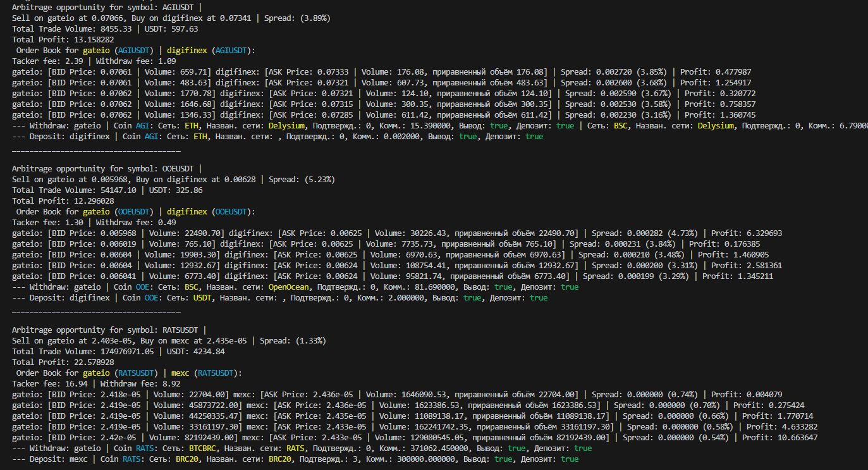Screen dimensions: 868x470
Task: Click the 'Profit: 10.663647' value
Action: 780,438
